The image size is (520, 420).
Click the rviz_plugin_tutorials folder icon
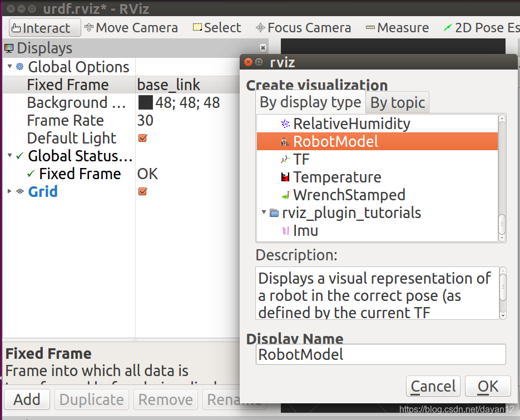274,213
